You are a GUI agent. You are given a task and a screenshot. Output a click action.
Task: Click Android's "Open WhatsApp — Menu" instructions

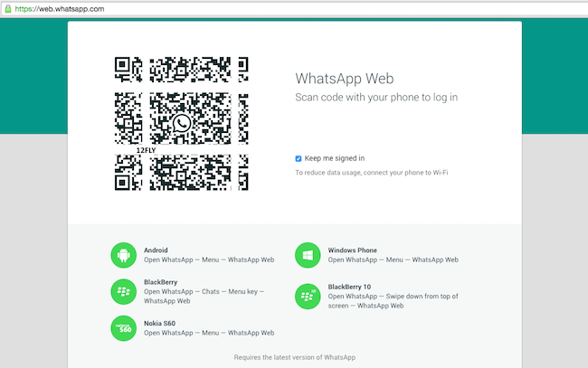tap(209, 259)
